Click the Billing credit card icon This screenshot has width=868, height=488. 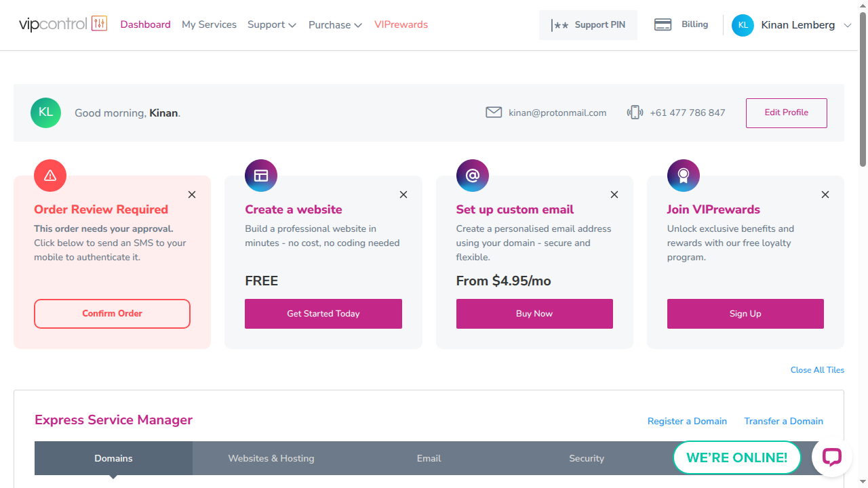663,25
